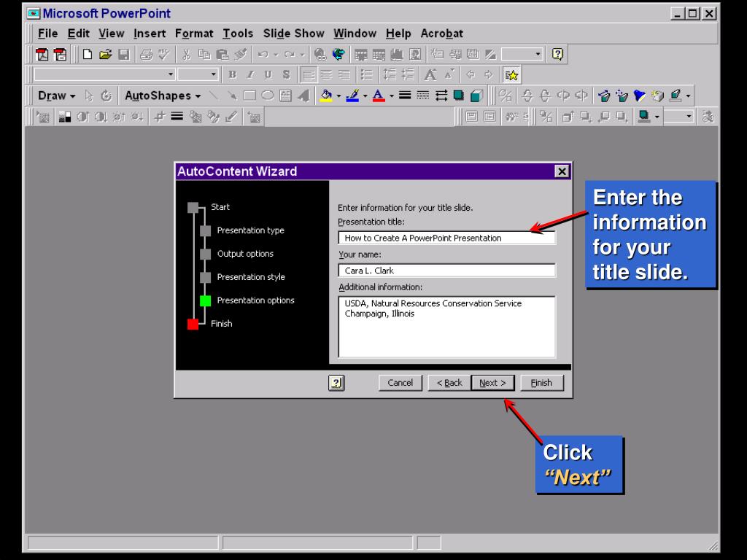Open the Insert menu
Screen dimensions: 747x560
coord(150,34)
